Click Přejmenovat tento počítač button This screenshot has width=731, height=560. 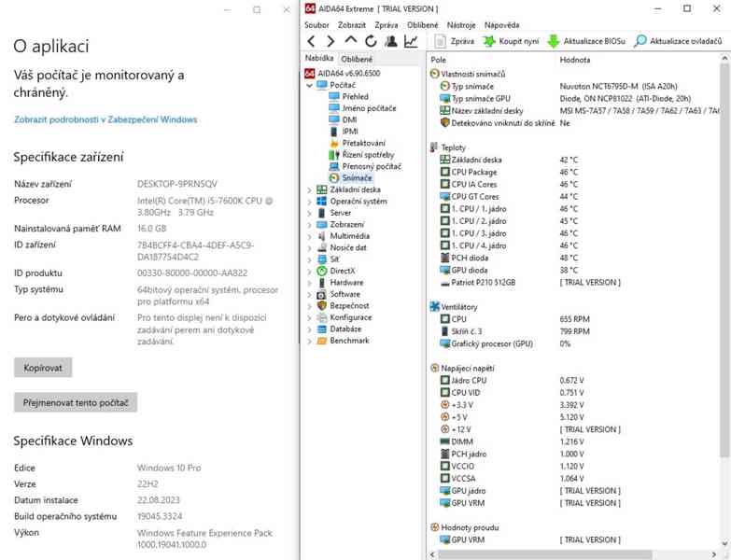76,402
